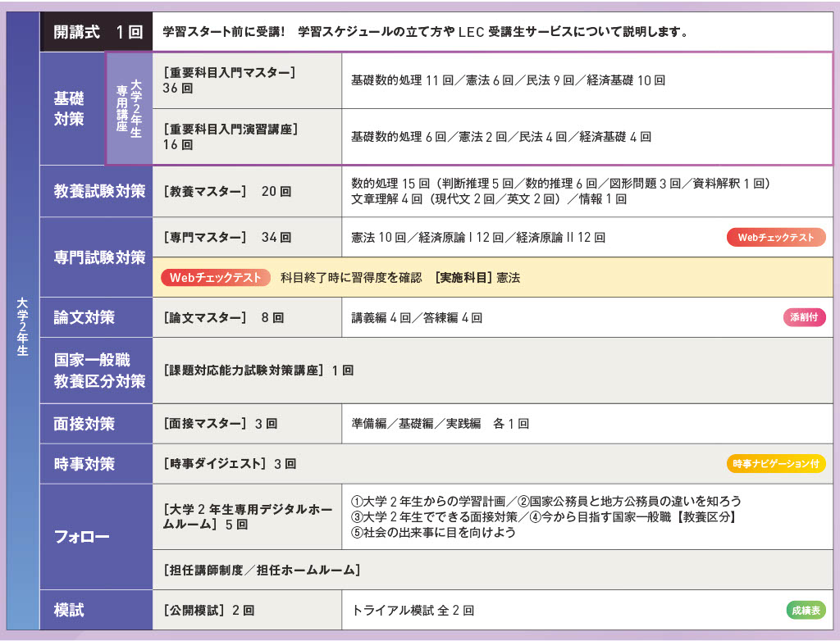Viewport: 840px width, 641px height.
Task: Click [時事ダイジェスト] 3回 text
Action: coord(230,464)
